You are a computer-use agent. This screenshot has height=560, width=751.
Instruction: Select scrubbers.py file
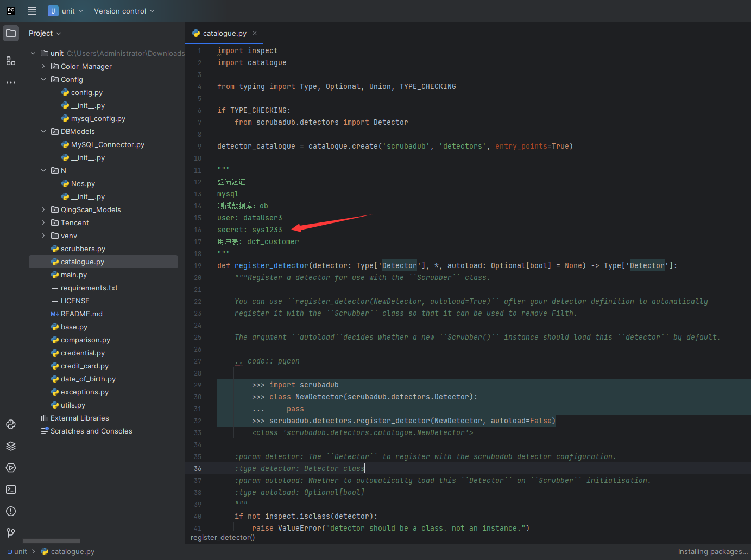tap(78, 249)
